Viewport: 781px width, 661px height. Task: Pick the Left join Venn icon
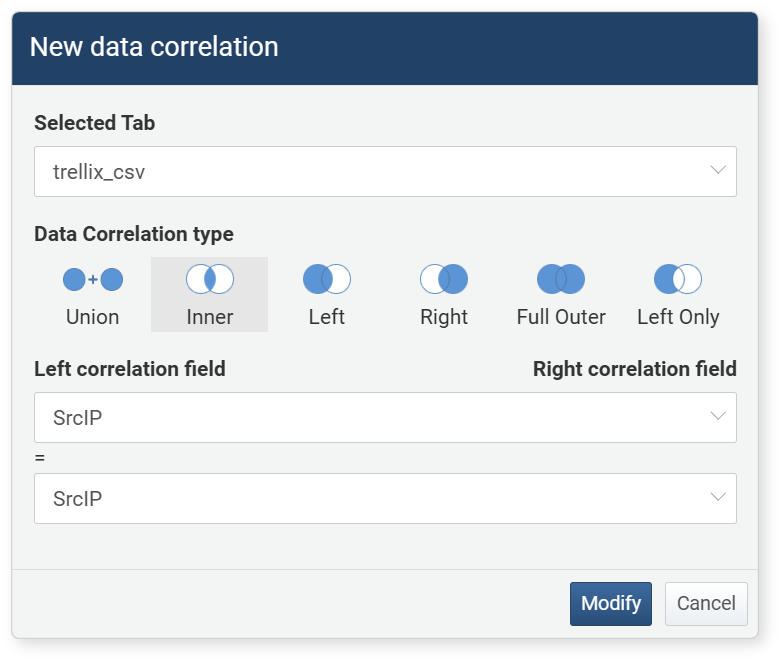tap(327, 279)
